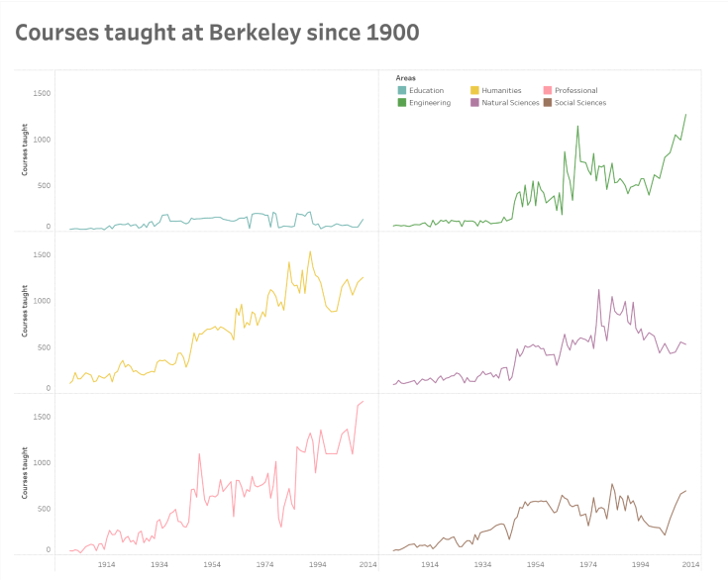Click the Social Sciences brown swatch
728x580 pixels.
click(x=548, y=102)
